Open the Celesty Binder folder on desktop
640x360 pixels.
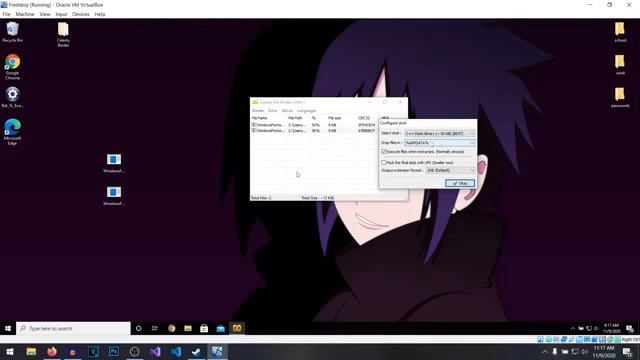coord(63,34)
